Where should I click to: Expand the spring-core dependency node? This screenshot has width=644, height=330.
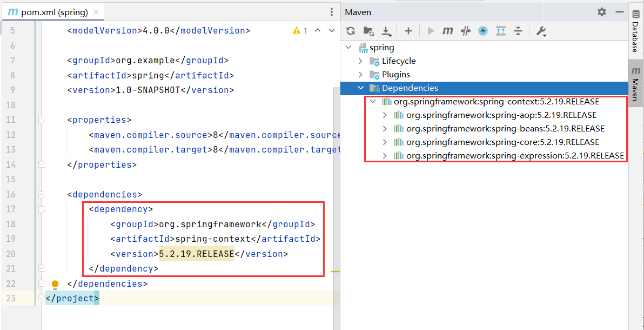point(385,142)
